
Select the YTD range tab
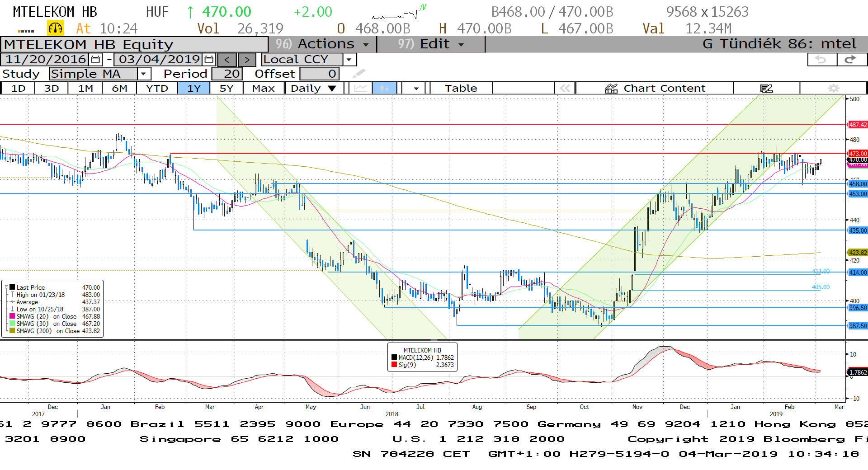pos(157,88)
